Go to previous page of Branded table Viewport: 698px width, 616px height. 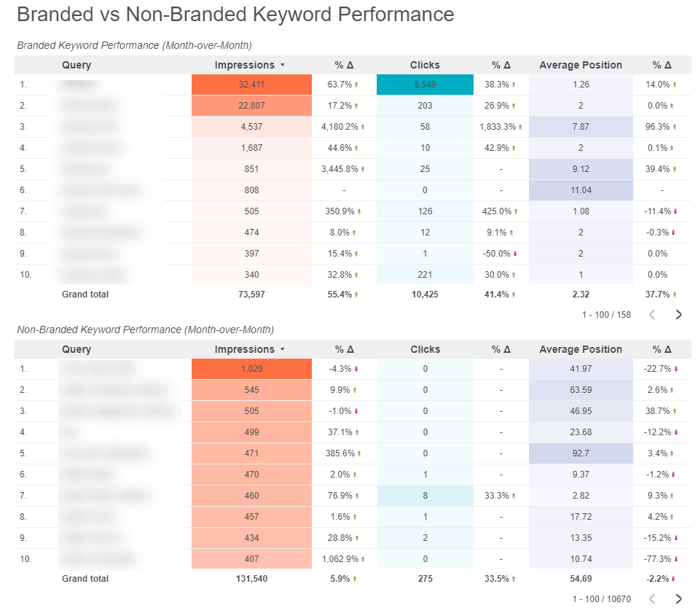(x=652, y=315)
